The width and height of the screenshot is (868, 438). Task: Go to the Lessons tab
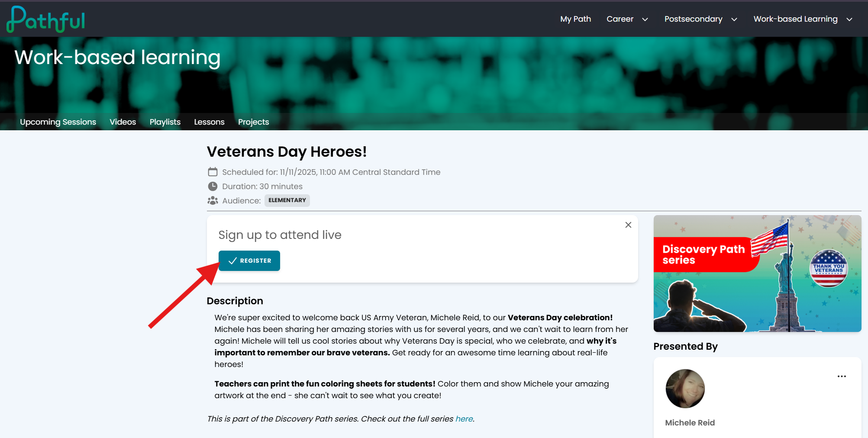point(209,122)
